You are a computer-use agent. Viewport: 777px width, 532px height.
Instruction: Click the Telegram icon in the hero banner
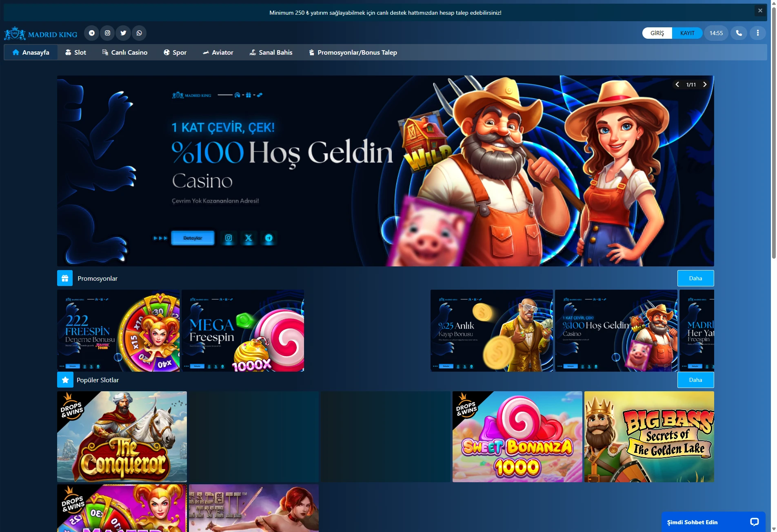click(269, 238)
